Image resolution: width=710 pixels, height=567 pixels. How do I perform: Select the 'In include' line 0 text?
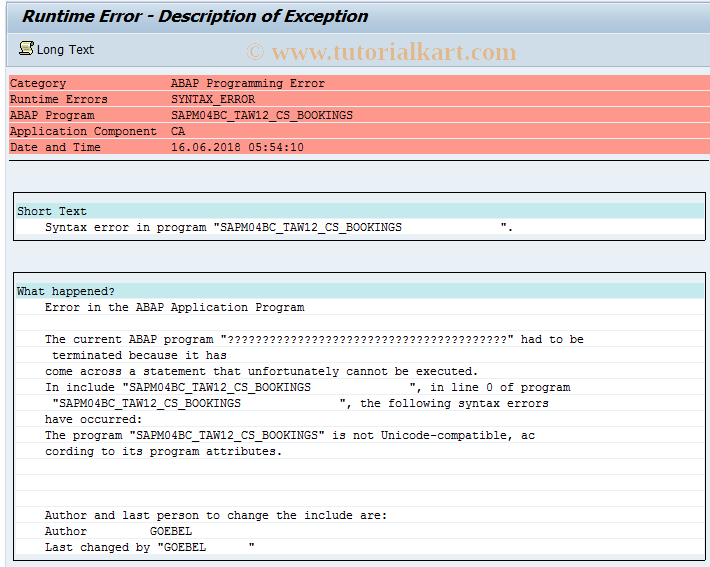307,388
